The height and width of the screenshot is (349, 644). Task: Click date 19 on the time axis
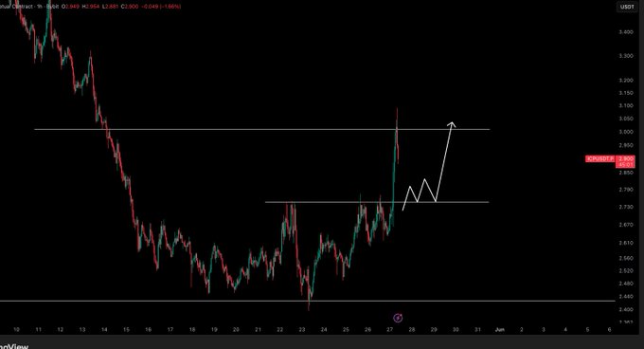[214, 330]
